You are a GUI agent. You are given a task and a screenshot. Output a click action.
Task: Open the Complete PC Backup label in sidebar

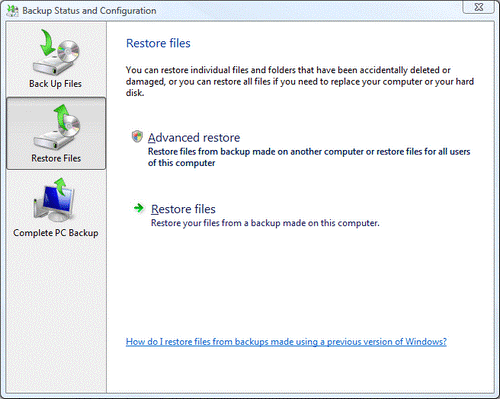pyautogui.click(x=56, y=233)
